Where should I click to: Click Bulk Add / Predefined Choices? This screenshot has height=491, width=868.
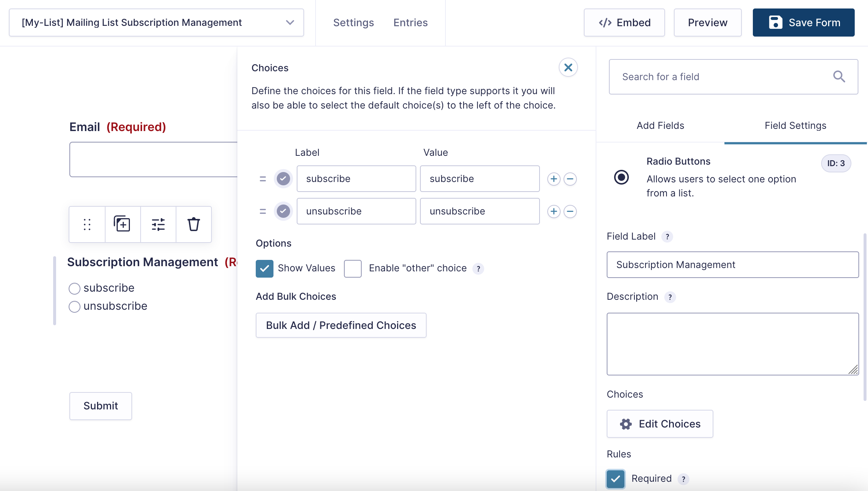pos(341,325)
